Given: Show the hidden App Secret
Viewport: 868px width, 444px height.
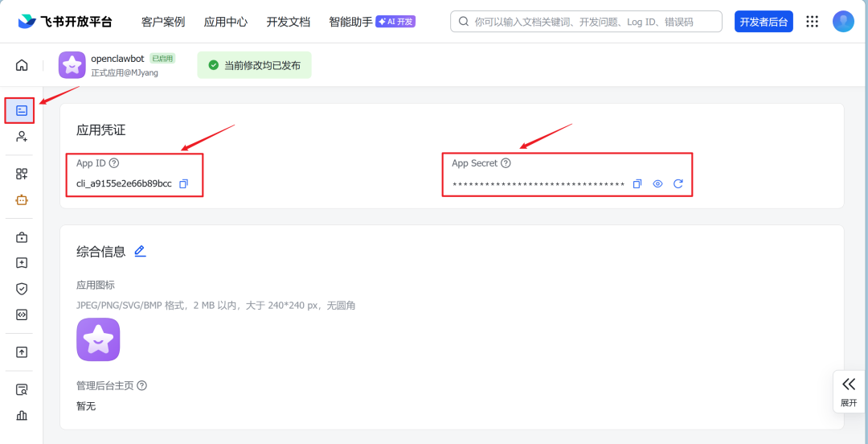Looking at the screenshot, I should coord(657,184).
